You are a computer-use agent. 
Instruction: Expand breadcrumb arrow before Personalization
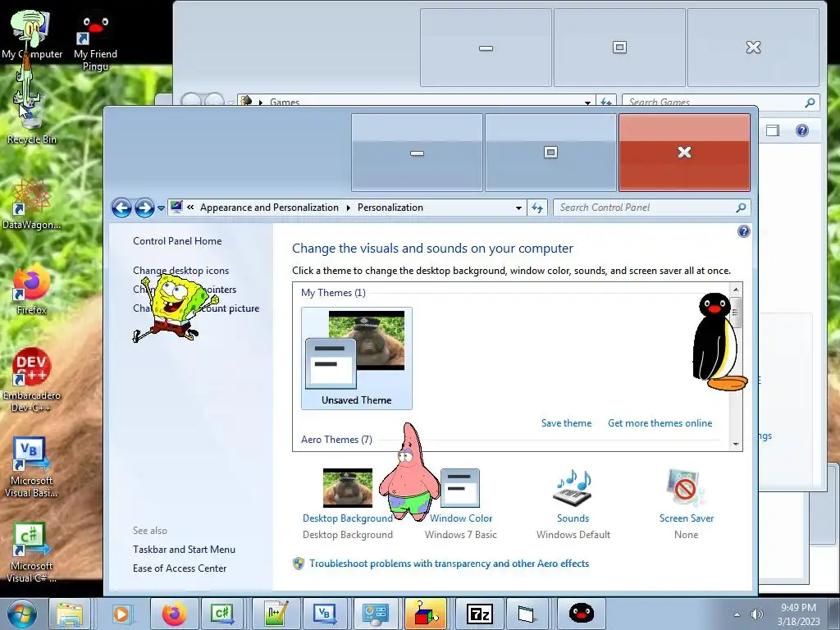point(348,208)
